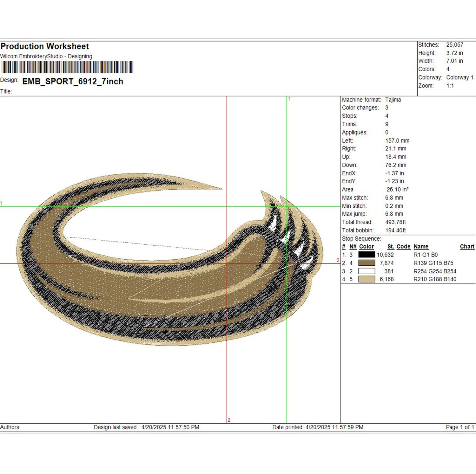
Task: Click the Zoom 1:1 value
Action: pos(450,86)
